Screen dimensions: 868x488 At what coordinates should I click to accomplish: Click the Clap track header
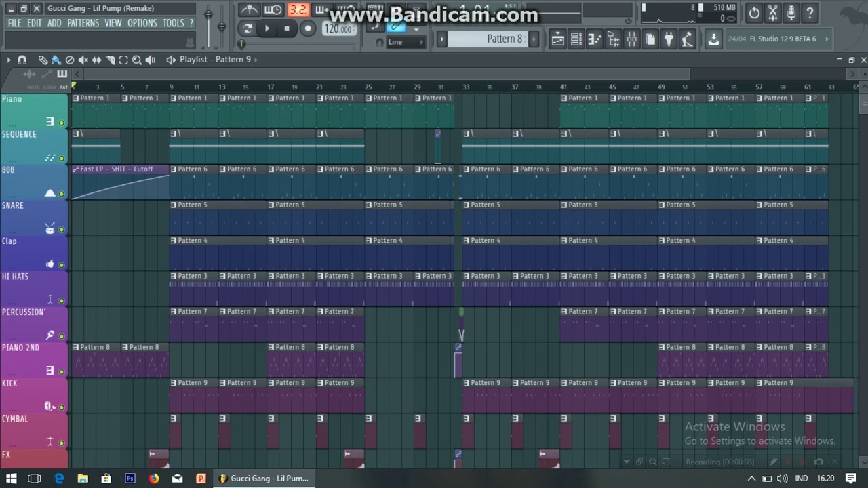click(x=34, y=253)
